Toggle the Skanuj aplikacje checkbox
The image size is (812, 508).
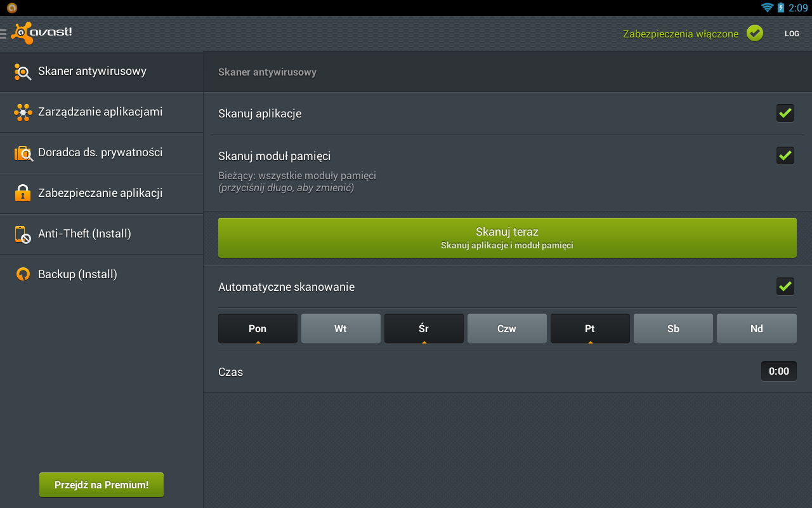click(x=785, y=112)
